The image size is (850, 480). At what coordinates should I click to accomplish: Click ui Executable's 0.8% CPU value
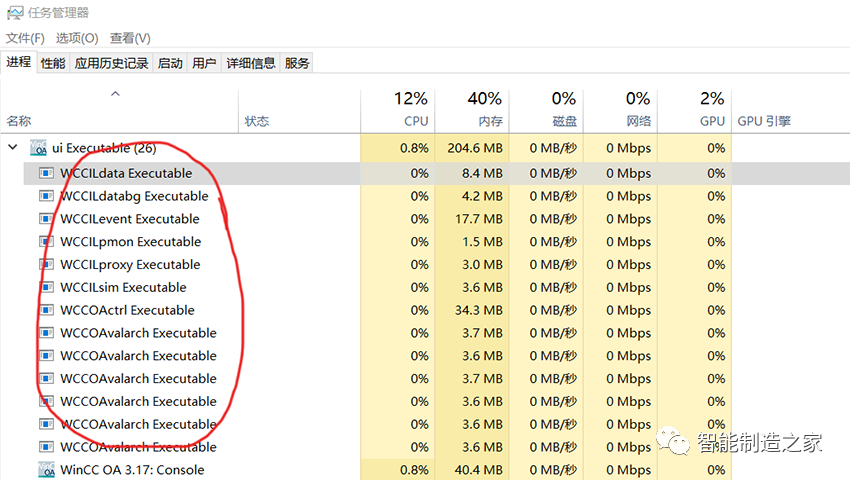point(414,148)
